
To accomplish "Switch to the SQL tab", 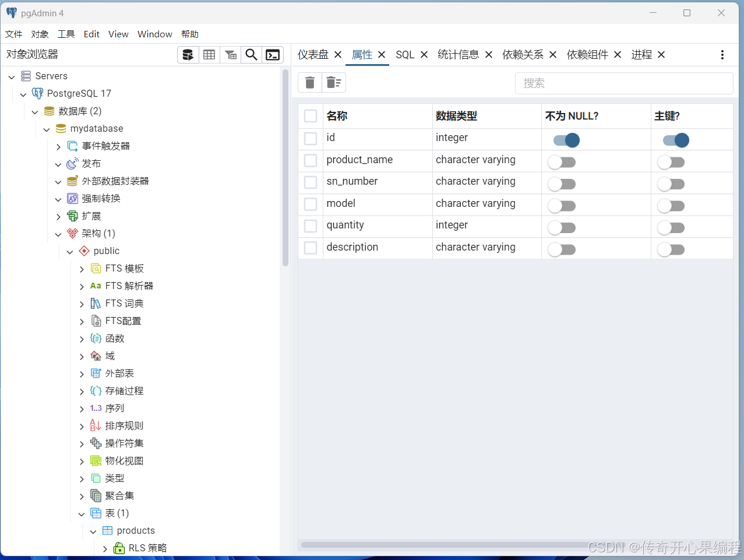I will pos(405,54).
